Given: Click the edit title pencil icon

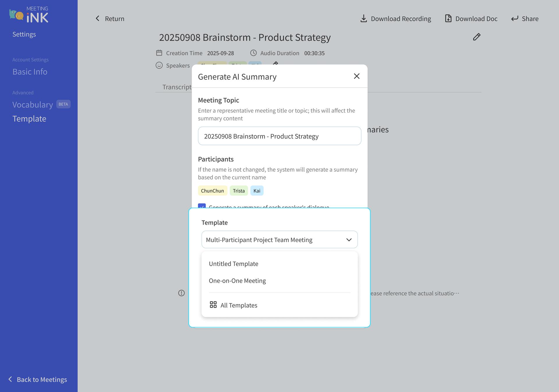Looking at the screenshot, I should click(x=476, y=37).
